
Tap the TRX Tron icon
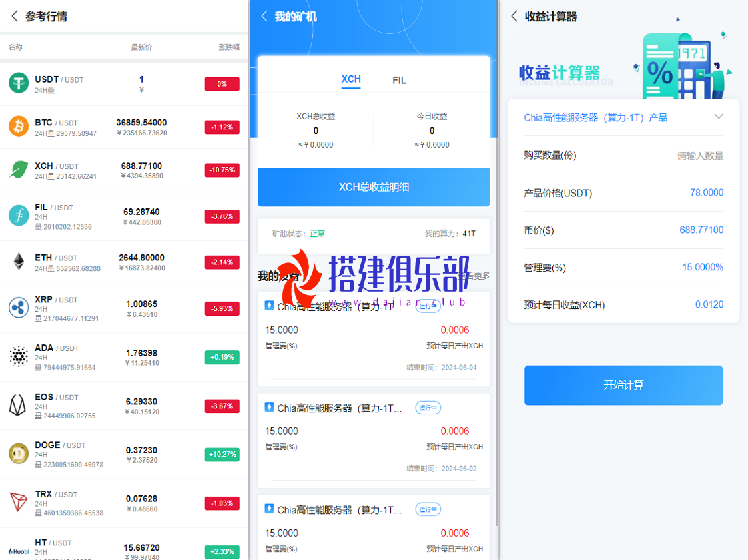click(19, 502)
